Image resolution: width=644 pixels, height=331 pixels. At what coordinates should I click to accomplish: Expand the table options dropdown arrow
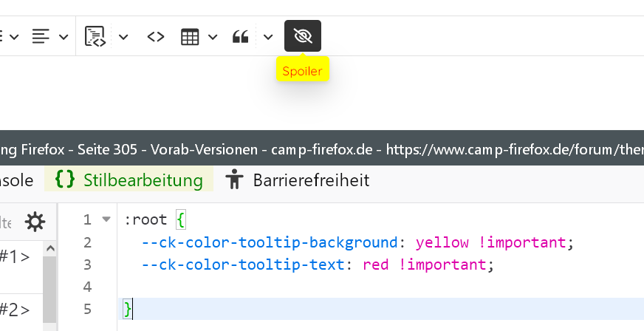pyautogui.click(x=213, y=36)
